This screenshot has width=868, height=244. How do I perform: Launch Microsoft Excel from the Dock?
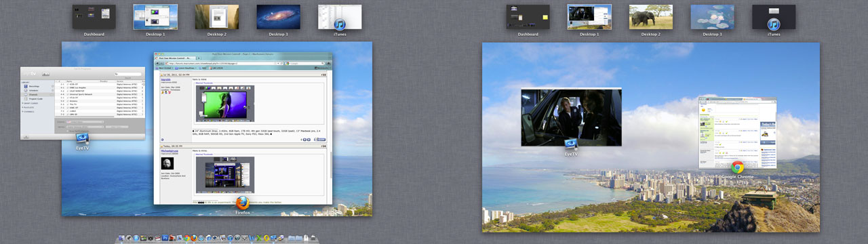coord(259,238)
